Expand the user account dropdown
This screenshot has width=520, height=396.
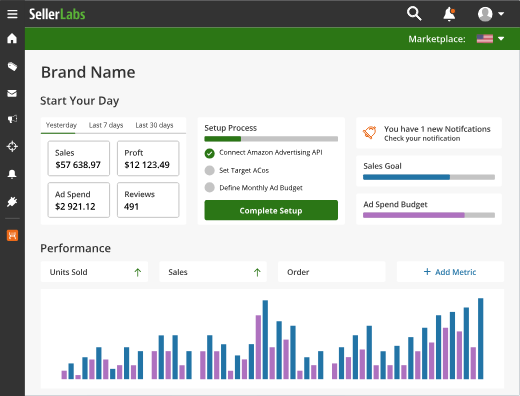tap(491, 14)
